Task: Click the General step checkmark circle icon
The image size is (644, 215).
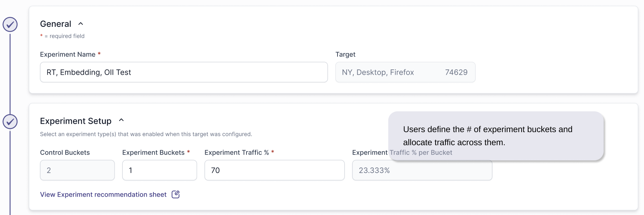Action: point(10,24)
